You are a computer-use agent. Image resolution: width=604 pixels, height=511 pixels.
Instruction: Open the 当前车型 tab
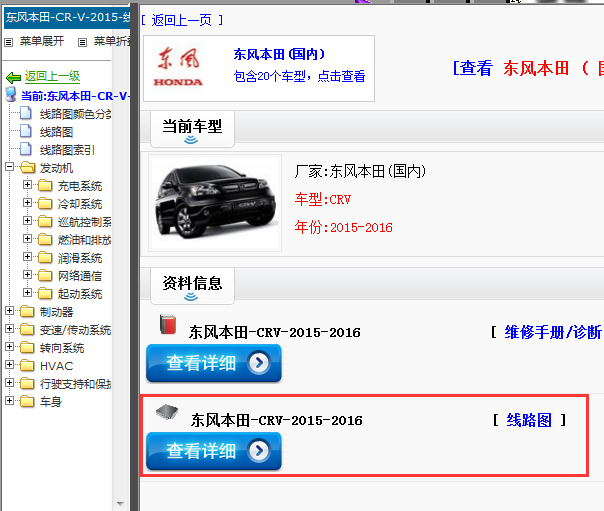pyautogui.click(x=192, y=129)
